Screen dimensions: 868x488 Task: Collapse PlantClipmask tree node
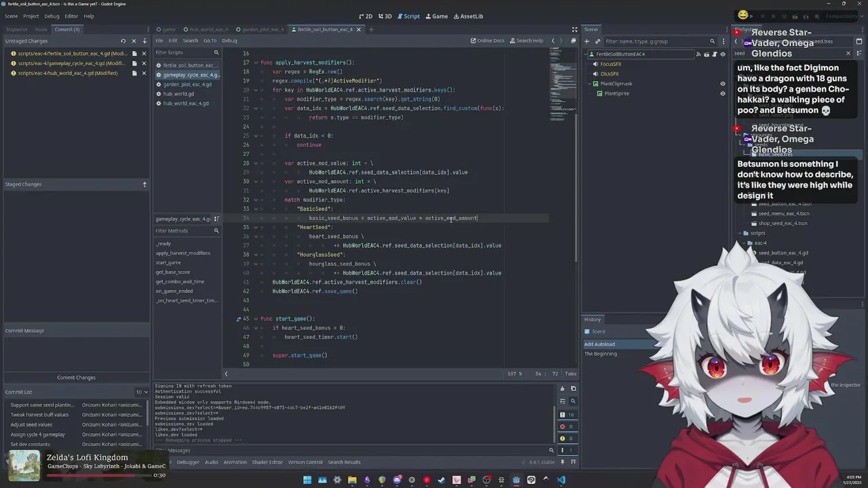(x=590, y=84)
